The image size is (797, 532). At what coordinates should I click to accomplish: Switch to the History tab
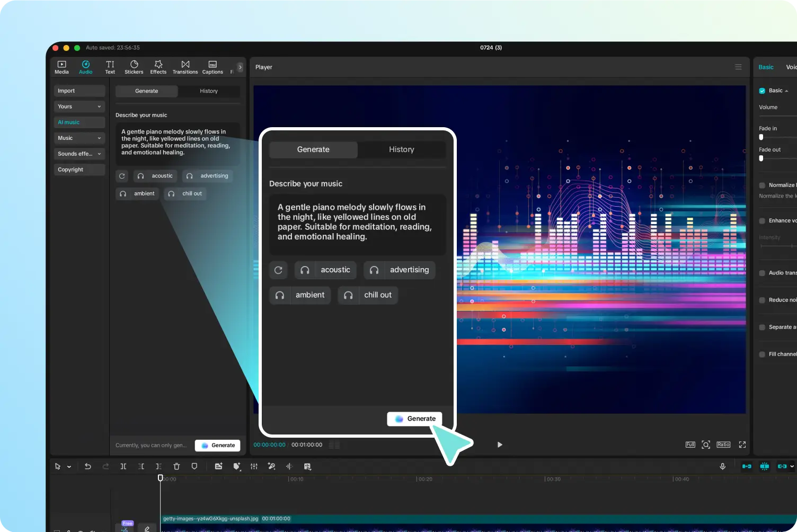(209, 91)
